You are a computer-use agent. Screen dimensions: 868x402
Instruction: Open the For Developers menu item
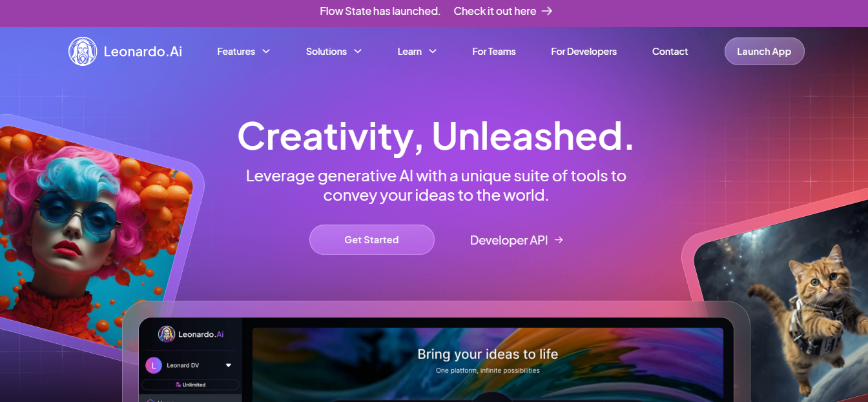(584, 52)
